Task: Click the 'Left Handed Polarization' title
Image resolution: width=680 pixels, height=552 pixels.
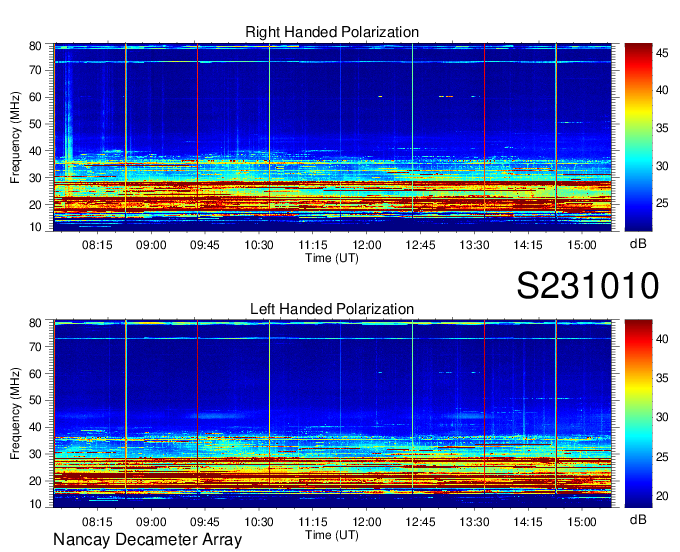Action: 332,309
